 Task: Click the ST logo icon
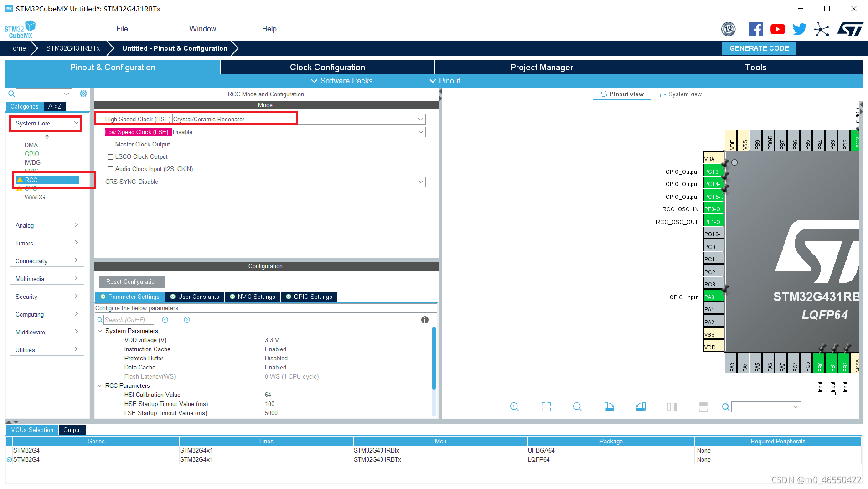pos(850,29)
